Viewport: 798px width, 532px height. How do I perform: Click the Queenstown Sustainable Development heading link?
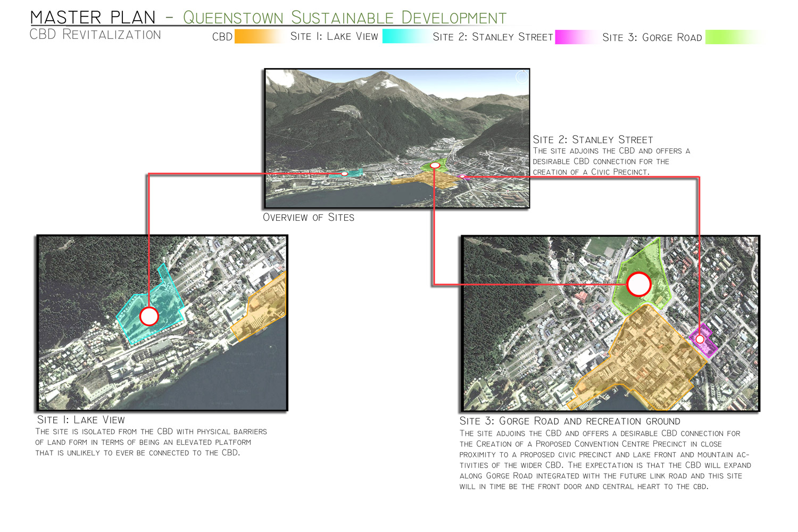[x=343, y=16]
